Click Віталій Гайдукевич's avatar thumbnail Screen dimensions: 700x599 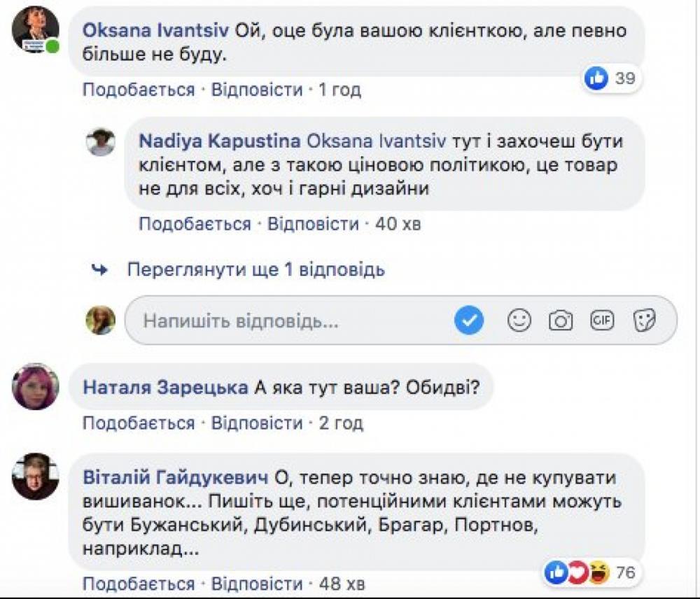35,476
